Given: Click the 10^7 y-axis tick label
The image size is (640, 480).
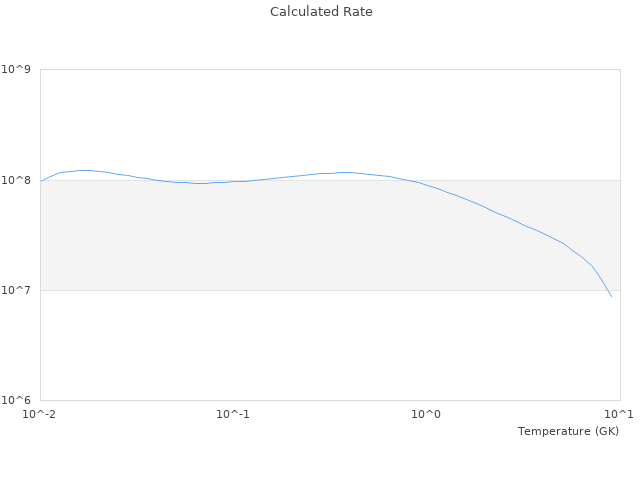Looking at the screenshot, I should pyautogui.click(x=17, y=290).
